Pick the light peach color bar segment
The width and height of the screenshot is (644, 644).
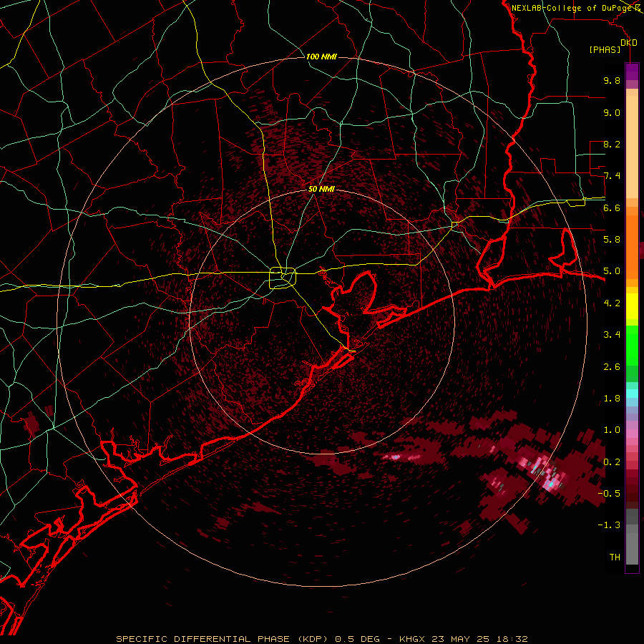pyautogui.click(x=632, y=148)
